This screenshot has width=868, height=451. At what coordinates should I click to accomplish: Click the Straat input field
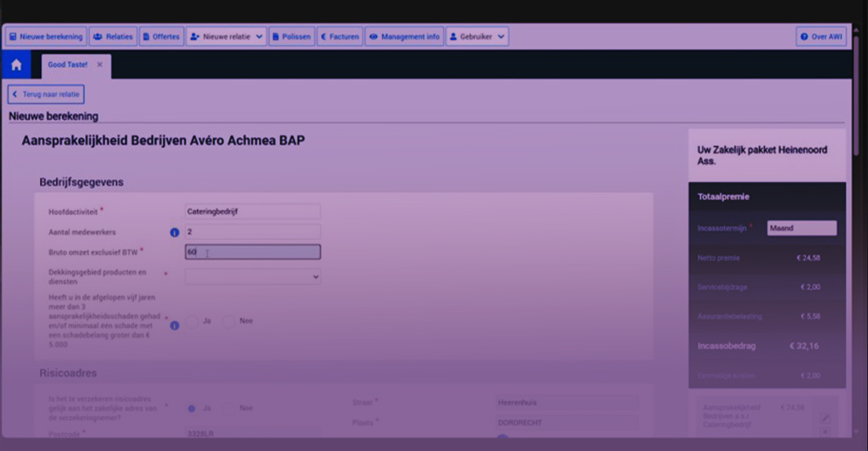[x=567, y=402]
